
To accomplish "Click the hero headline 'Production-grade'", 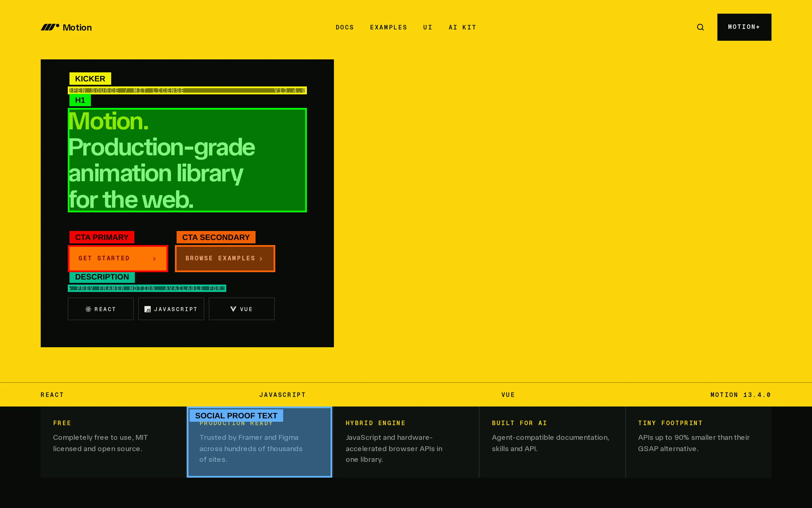I will (162, 147).
